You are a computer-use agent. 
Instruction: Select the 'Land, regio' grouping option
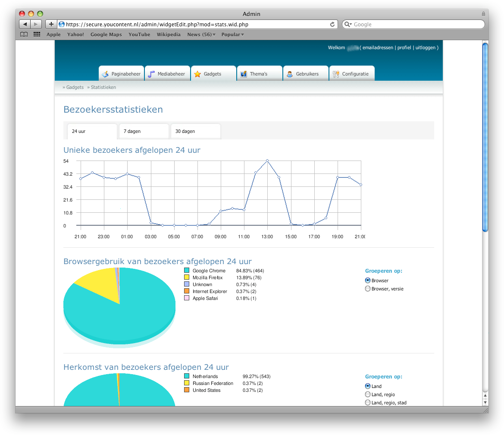coord(368,394)
